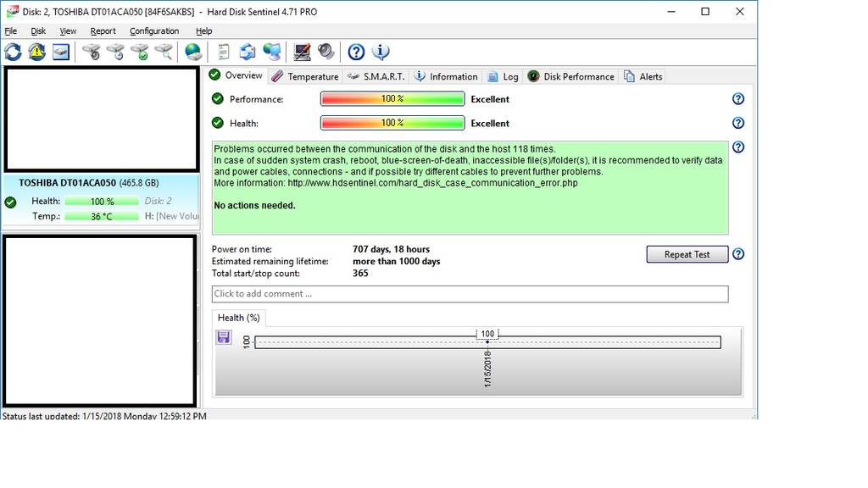Click the help icon next to Repeat Test
Image resolution: width=868 pixels, height=488 pixels.
pyautogui.click(x=738, y=254)
